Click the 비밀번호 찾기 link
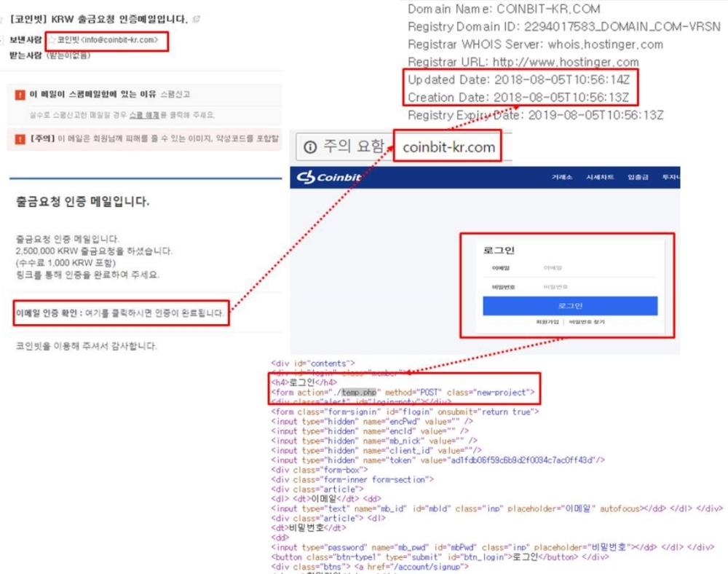The image size is (728, 574). point(587,322)
